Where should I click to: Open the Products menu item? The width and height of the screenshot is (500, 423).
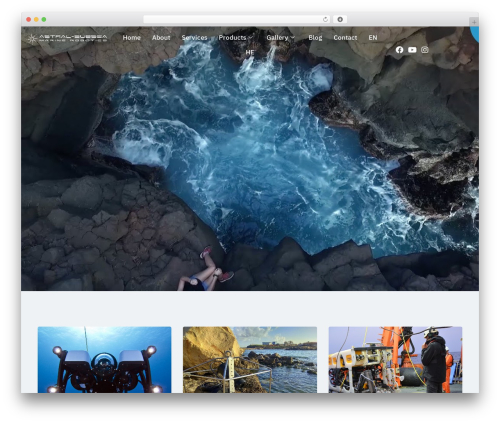[232, 38]
